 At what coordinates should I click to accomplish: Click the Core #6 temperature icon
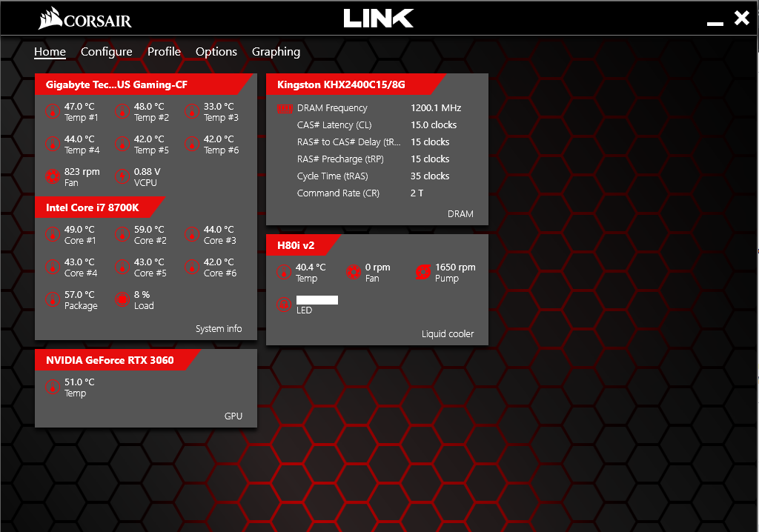192,267
